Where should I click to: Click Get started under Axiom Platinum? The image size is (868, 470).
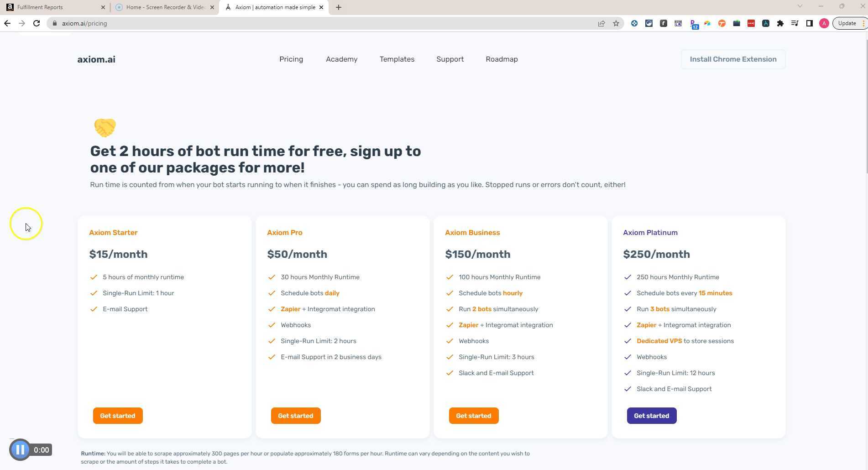pos(651,415)
